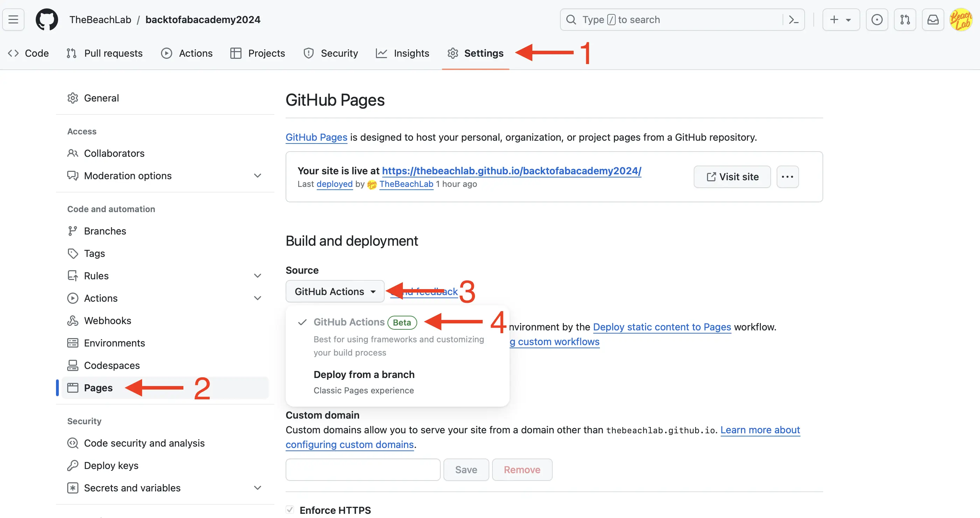Switch to the Code tab

click(x=29, y=53)
